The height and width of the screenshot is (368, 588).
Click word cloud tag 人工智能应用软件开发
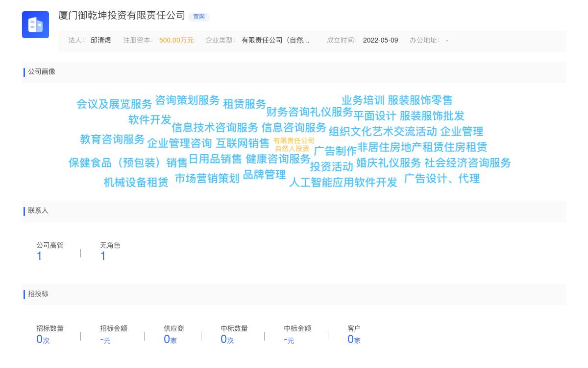coord(343,183)
